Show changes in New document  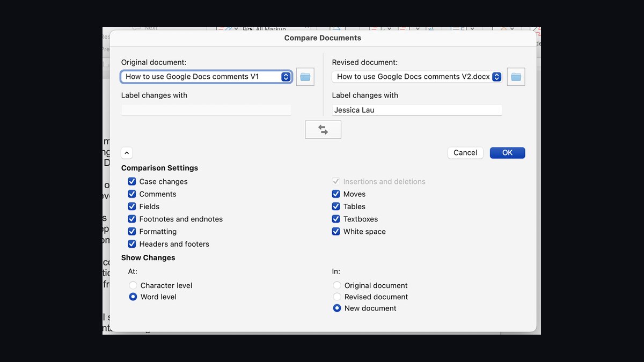pyautogui.click(x=337, y=308)
